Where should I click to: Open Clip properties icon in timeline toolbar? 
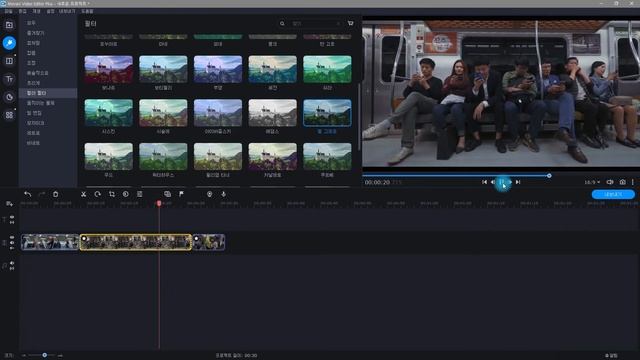[140, 194]
